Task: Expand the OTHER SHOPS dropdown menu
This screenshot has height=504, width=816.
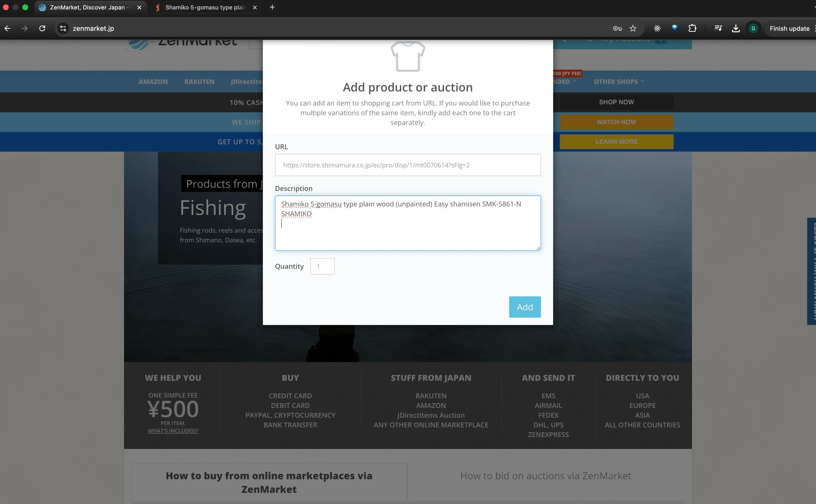Action: click(x=619, y=82)
